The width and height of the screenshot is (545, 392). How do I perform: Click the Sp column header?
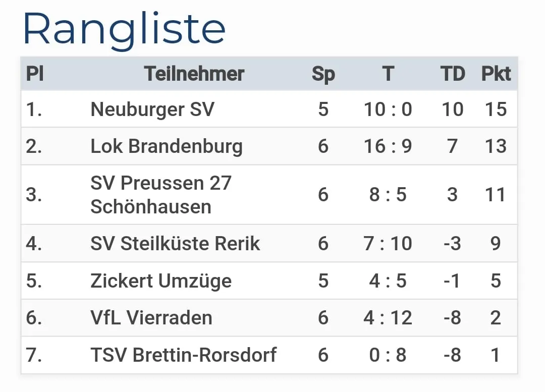pyautogui.click(x=323, y=74)
